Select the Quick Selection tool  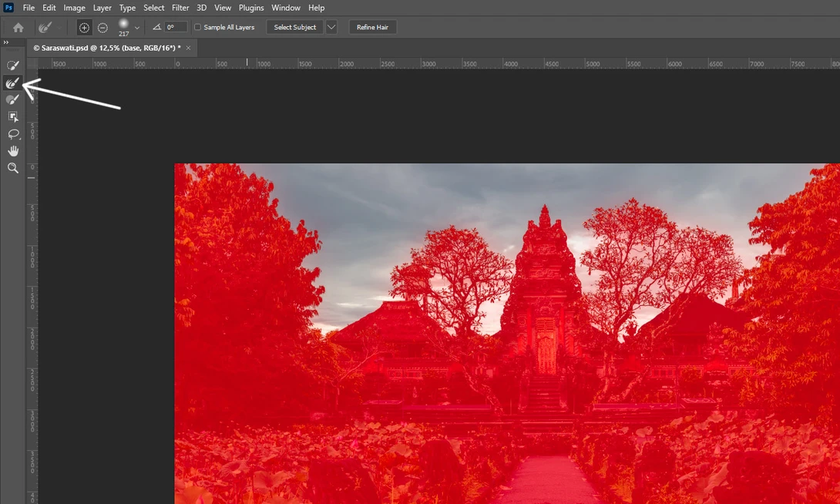tap(12, 65)
